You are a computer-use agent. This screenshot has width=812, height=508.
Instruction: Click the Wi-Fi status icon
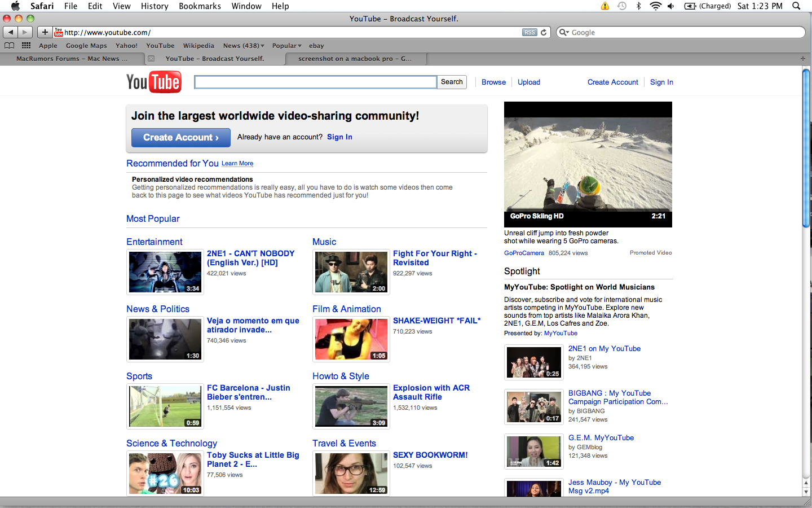(x=655, y=6)
